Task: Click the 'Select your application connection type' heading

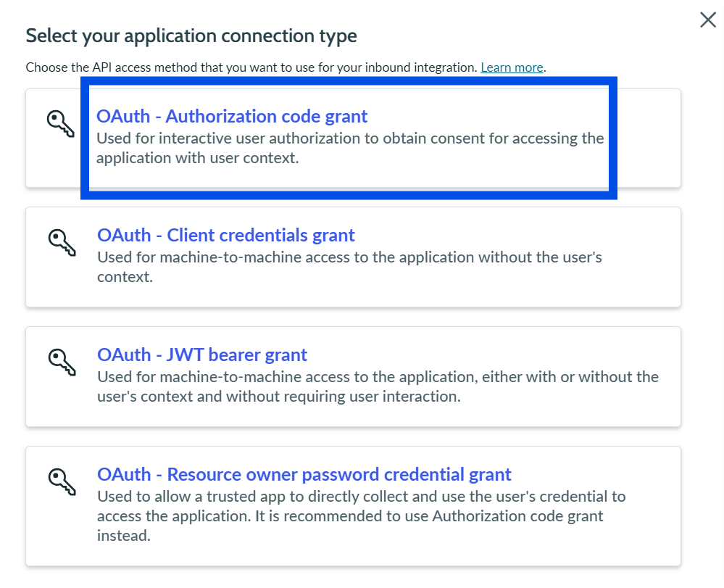Action: pos(191,36)
